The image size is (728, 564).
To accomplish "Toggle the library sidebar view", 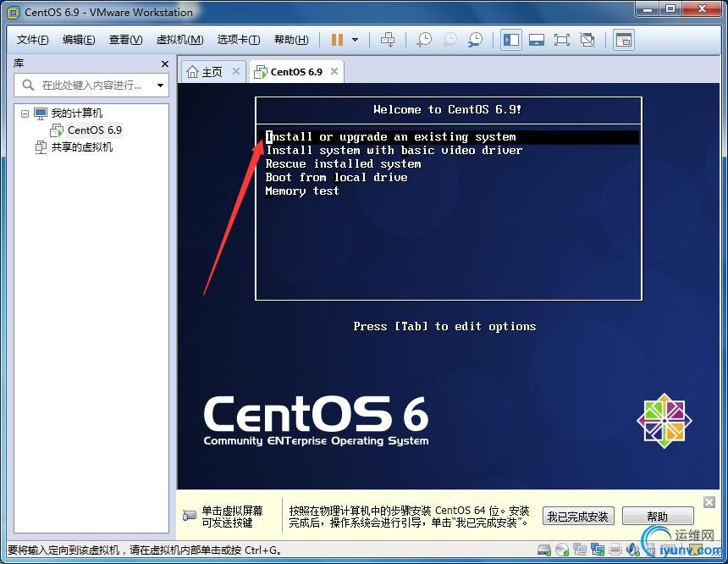I will pos(511,40).
